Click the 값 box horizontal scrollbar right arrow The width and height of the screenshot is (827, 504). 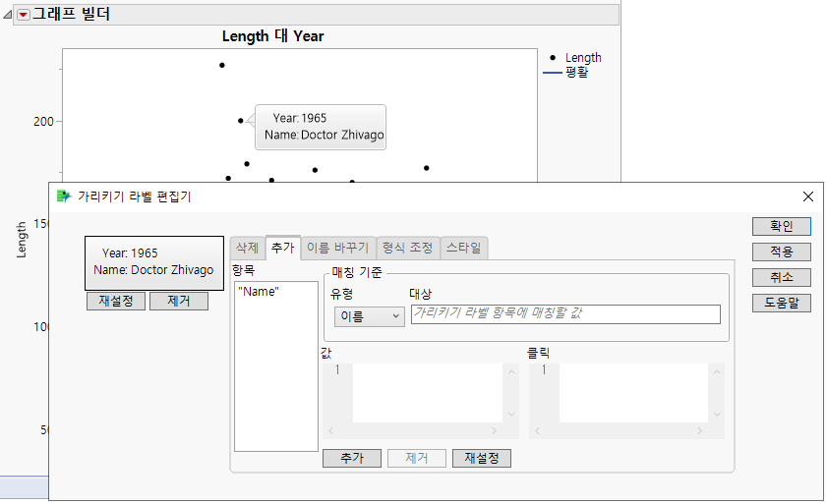[494, 431]
